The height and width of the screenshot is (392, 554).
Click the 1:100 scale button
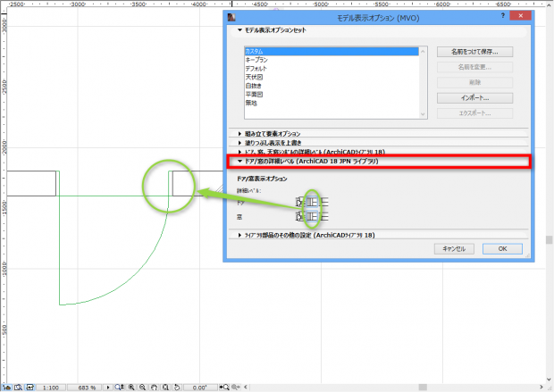[51, 388]
